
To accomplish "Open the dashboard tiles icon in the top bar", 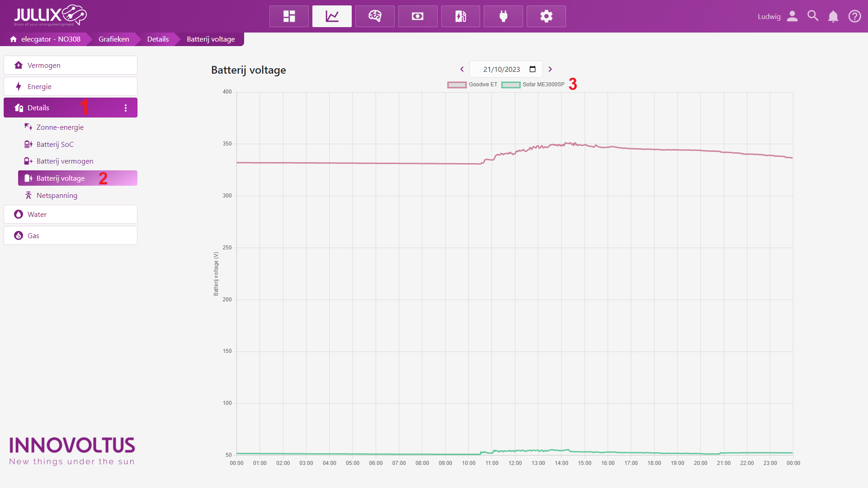I will click(289, 16).
